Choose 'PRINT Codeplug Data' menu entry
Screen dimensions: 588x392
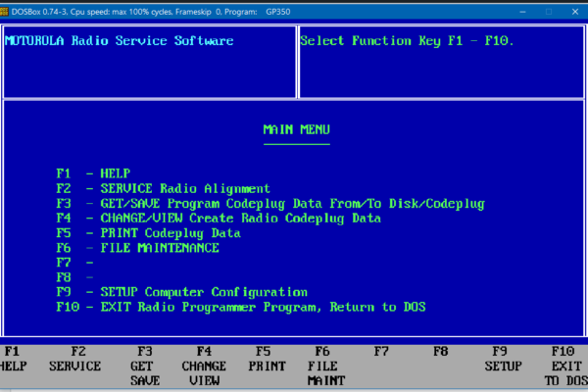[149, 233]
